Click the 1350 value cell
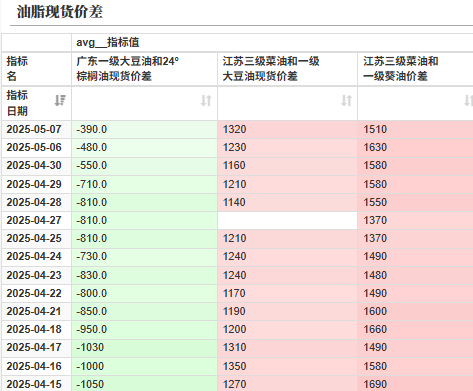The image size is (473, 391). point(287,366)
